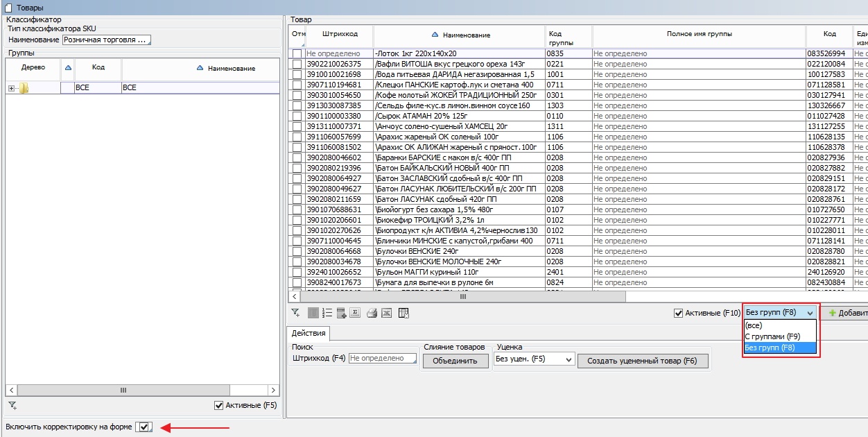Click the printer icon
Image resolution: width=868 pixels, height=437 pixels.
[372, 313]
